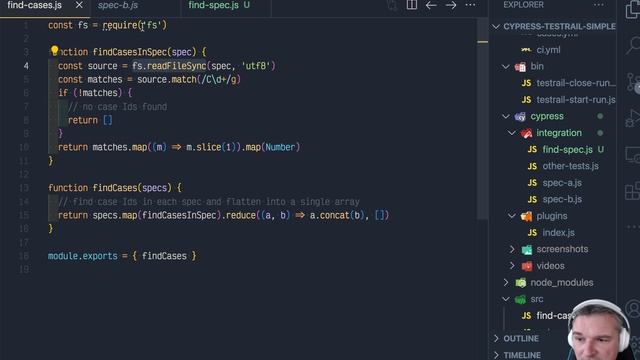Click the EXPLORER panel title

(523, 5)
